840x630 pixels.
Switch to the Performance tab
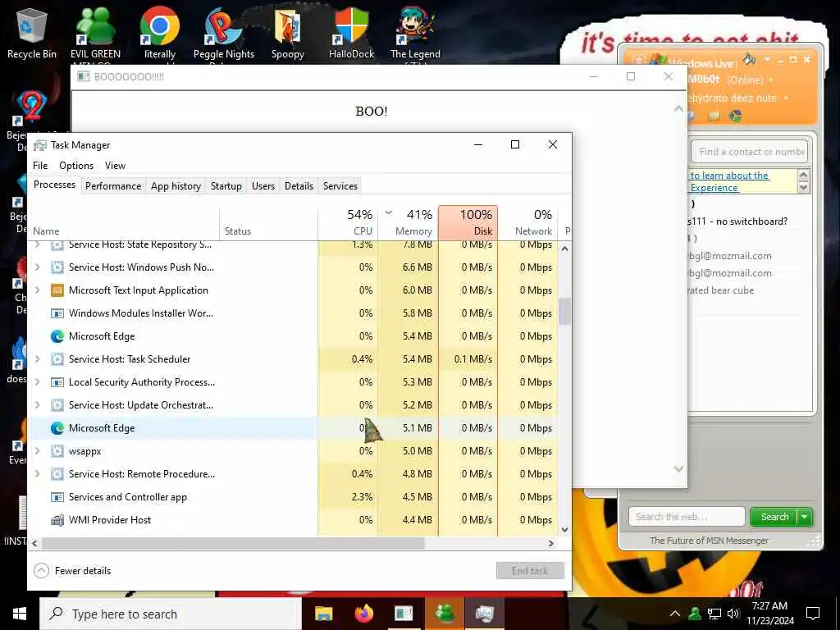(113, 186)
